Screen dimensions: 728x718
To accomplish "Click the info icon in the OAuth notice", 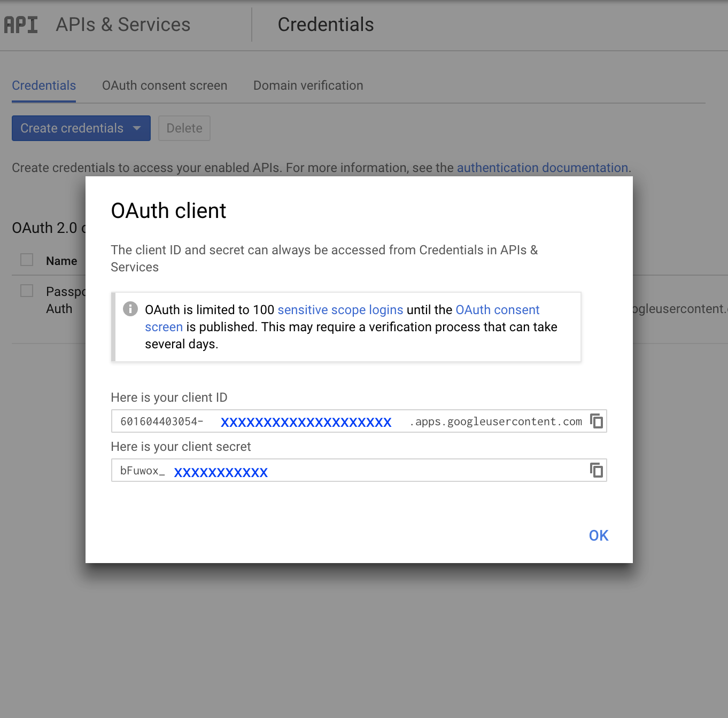I will click(x=130, y=309).
